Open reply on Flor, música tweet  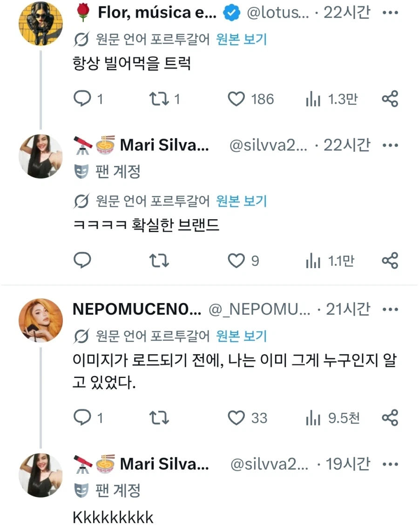[x=82, y=99]
